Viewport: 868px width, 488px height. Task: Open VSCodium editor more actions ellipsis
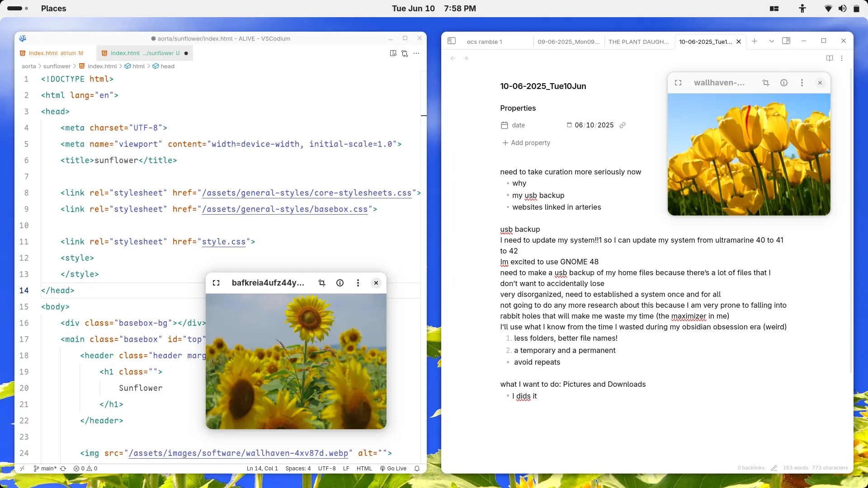tap(416, 53)
